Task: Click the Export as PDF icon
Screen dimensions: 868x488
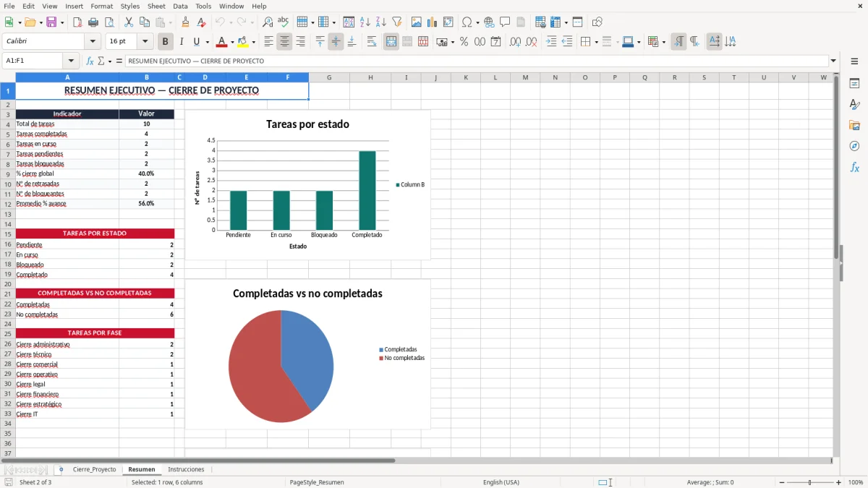Action: [77, 22]
